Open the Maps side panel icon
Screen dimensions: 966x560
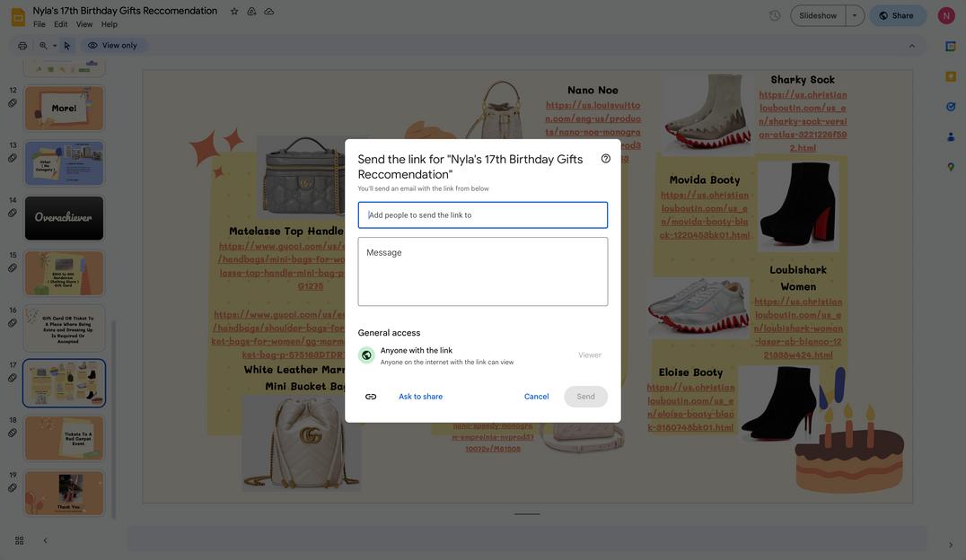point(951,167)
